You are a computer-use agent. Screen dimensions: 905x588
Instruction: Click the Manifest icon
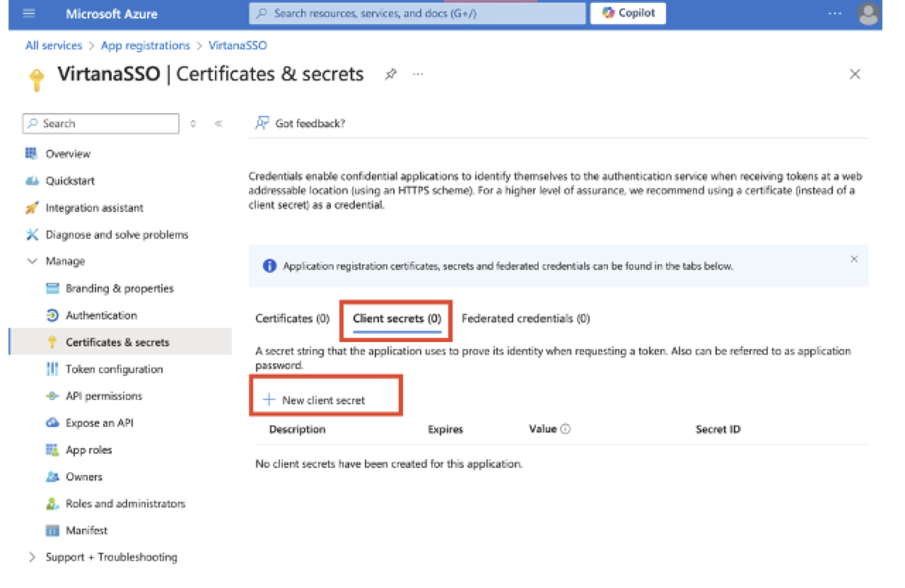[x=52, y=531]
